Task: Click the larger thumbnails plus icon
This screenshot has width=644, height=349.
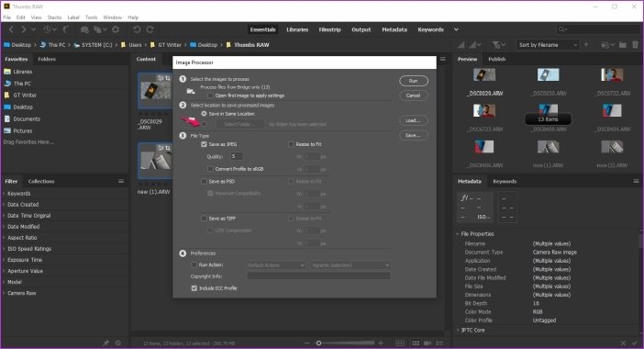Action: 381,343
